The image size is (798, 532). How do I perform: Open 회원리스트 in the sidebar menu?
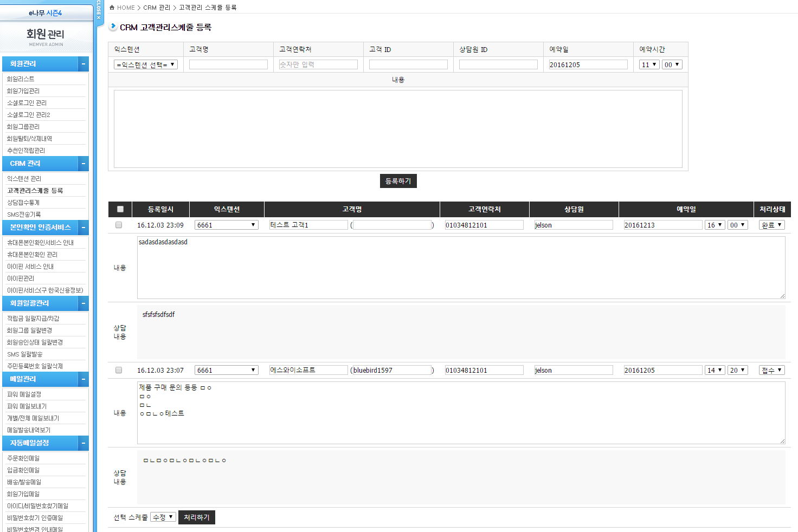(x=21, y=79)
